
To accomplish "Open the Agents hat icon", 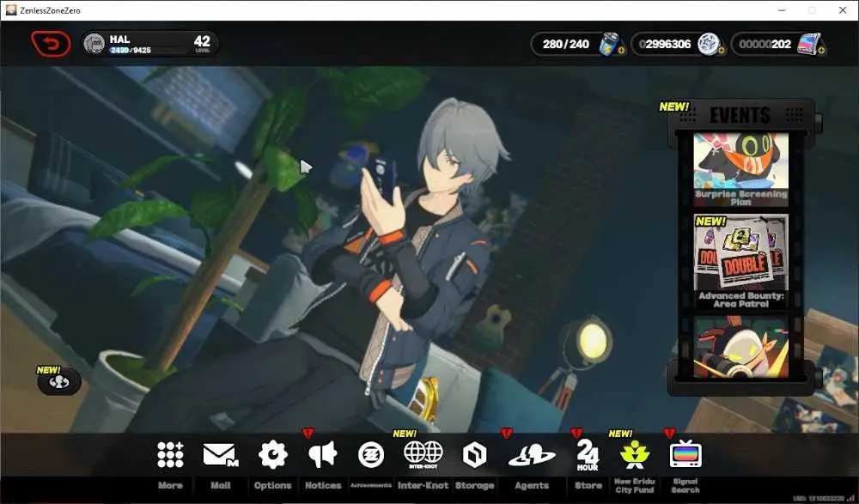I will 532,455.
